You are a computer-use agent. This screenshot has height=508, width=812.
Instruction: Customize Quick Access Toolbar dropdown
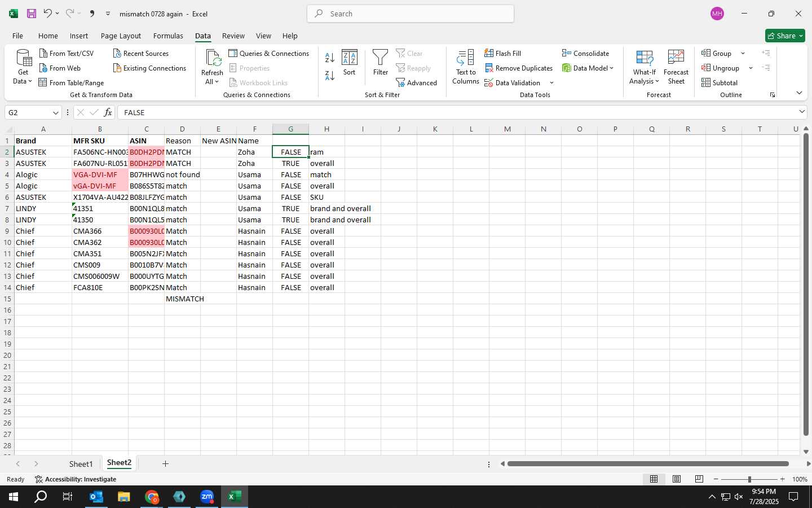pyautogui.click(x=108, y=14)
